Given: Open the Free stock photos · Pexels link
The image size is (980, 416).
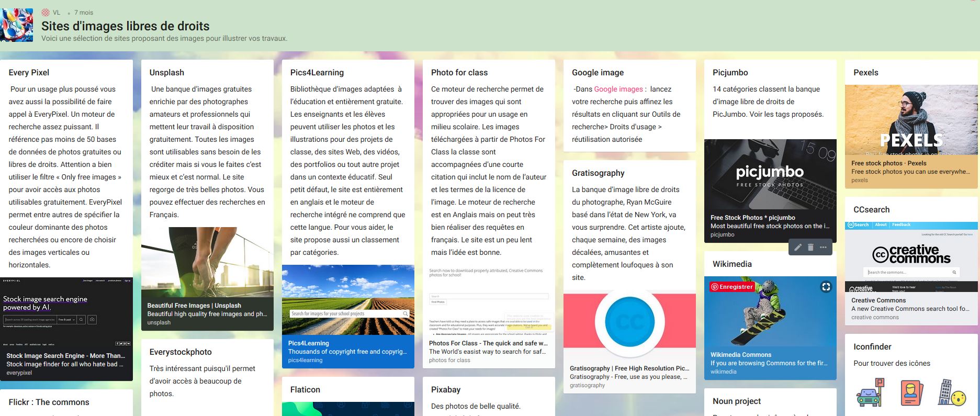Looking at the screenshot, I should pyautogui.click(x=888, y=163).
